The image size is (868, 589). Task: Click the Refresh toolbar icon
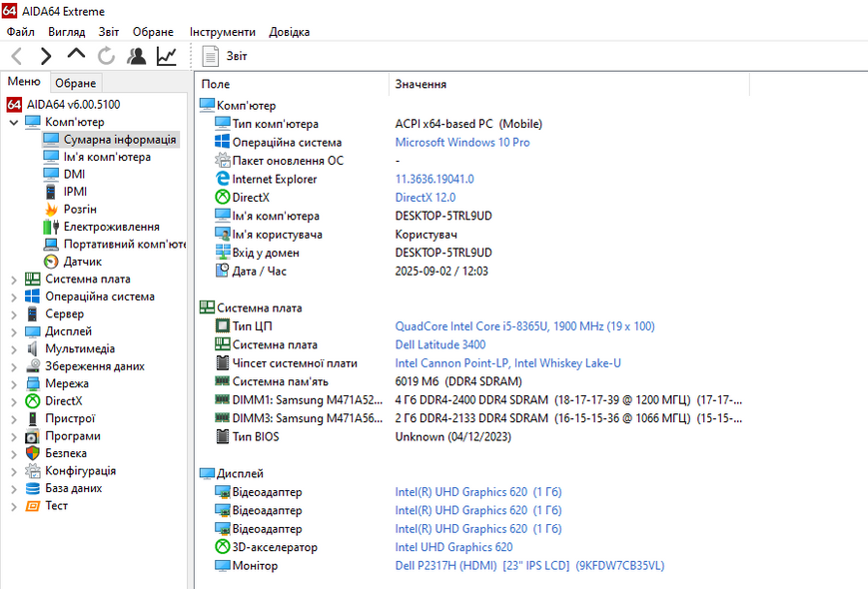click(106, 56)
